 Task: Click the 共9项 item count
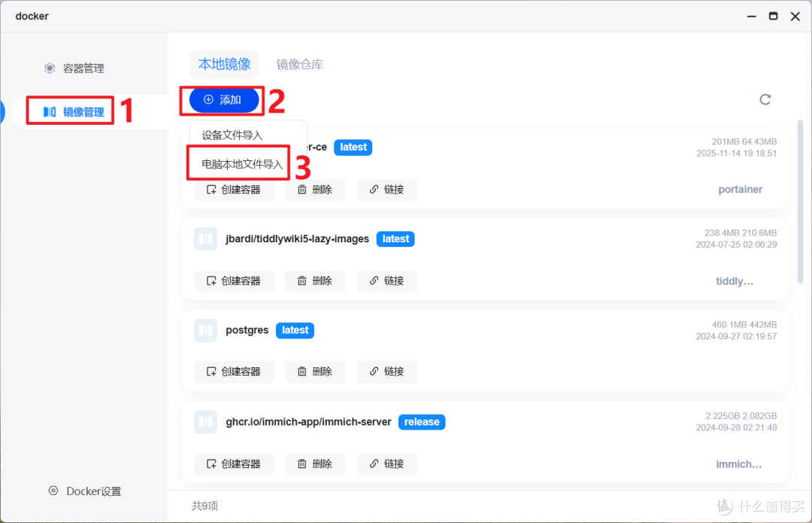coord(205,506)
